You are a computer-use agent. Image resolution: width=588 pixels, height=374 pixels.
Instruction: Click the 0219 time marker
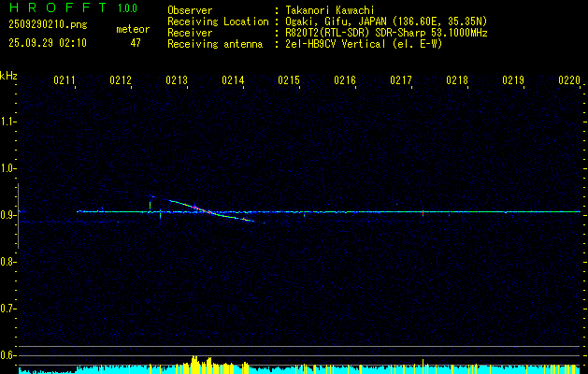pos(513,80)
